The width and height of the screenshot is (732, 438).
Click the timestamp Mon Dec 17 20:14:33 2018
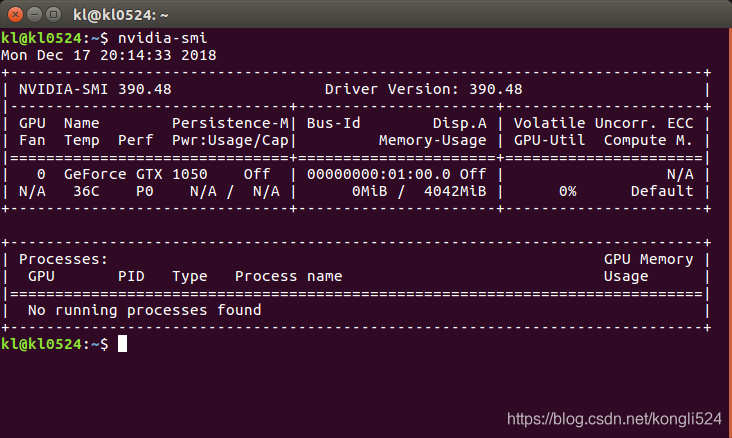coord(108,55)
